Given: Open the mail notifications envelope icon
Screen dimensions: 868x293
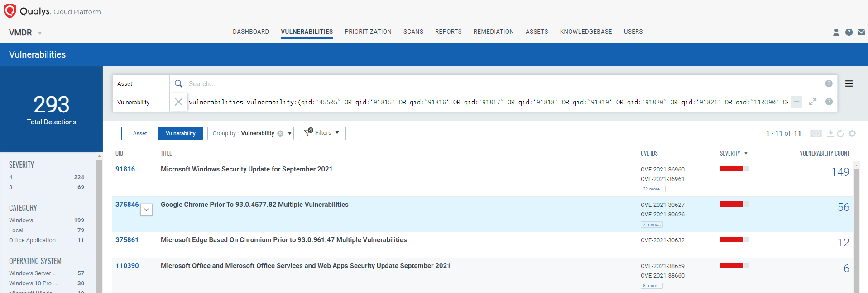Looking at the screenshot, I should click(861, 32).
